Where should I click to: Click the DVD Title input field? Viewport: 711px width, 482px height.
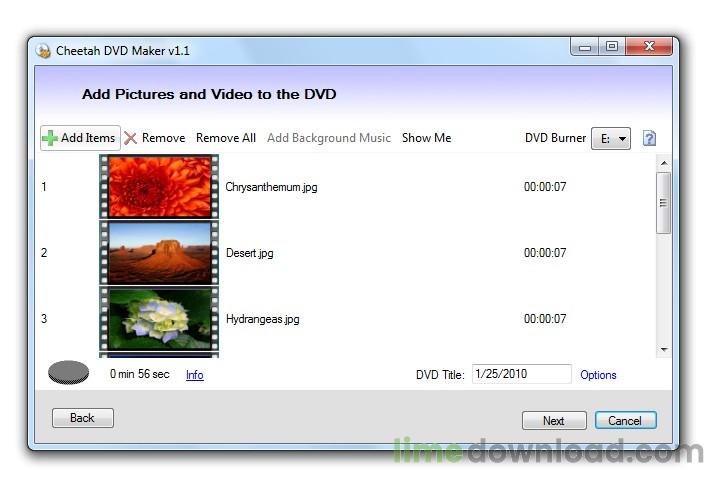(521, 374)
